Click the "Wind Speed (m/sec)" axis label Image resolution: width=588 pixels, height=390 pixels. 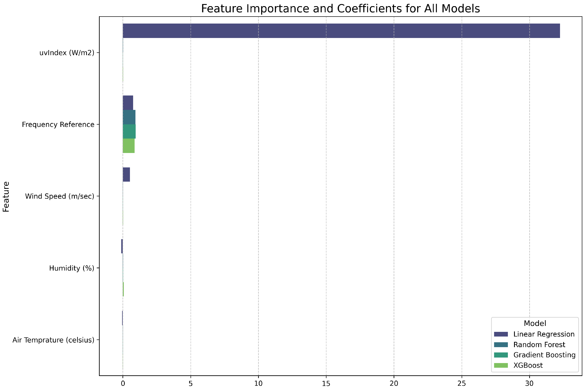(60, 196)
